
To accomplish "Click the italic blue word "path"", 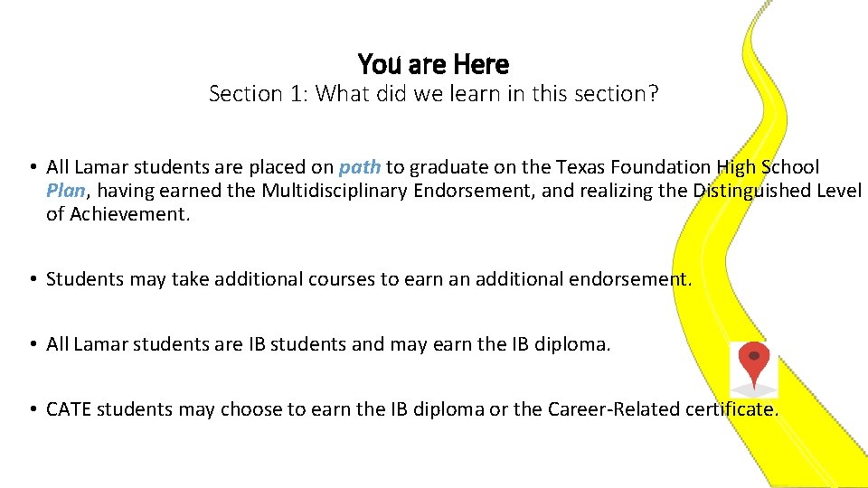I will (x=360, y=167).
